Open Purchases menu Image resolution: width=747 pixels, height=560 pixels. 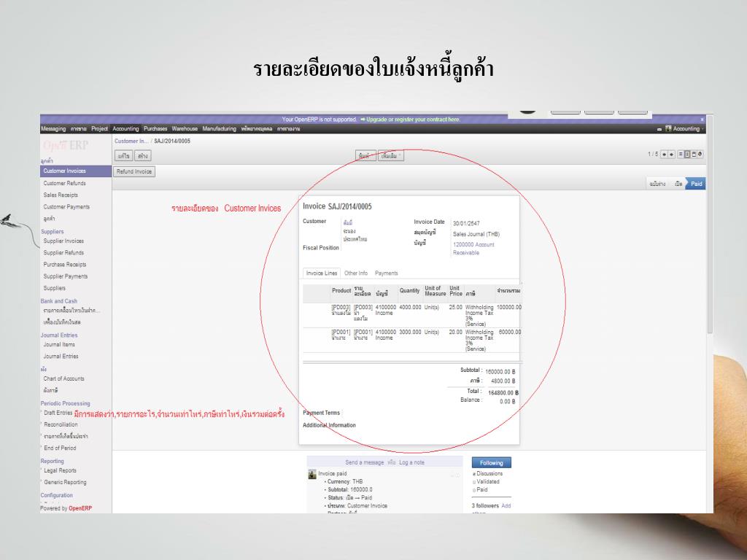pos(155,128)
